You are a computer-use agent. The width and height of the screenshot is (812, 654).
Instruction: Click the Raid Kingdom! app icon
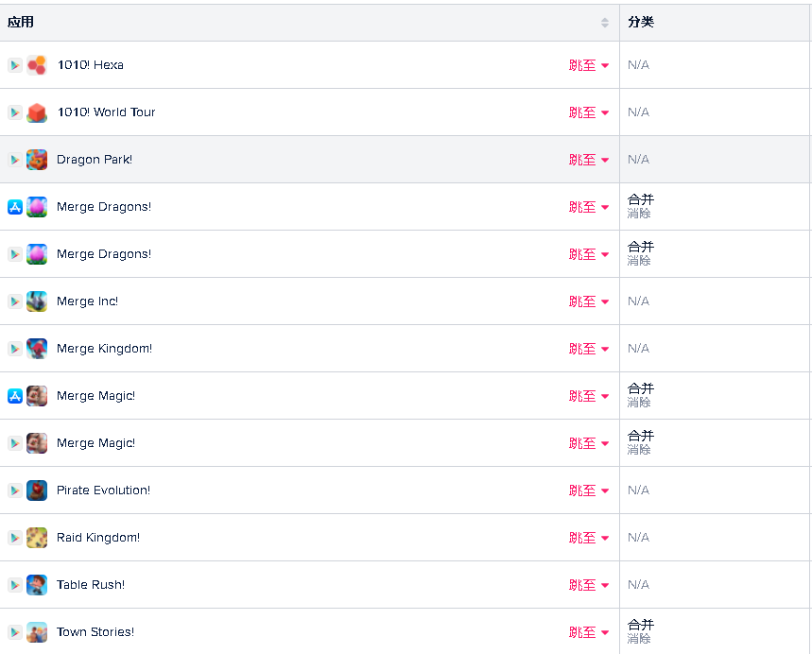[37, 538]
